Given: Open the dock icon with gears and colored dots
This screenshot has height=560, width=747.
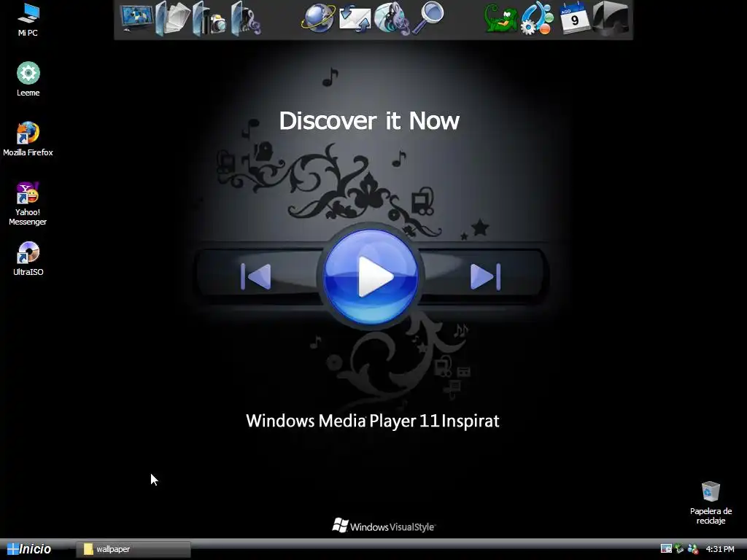Looking at the screenshot, I should 537,18.
